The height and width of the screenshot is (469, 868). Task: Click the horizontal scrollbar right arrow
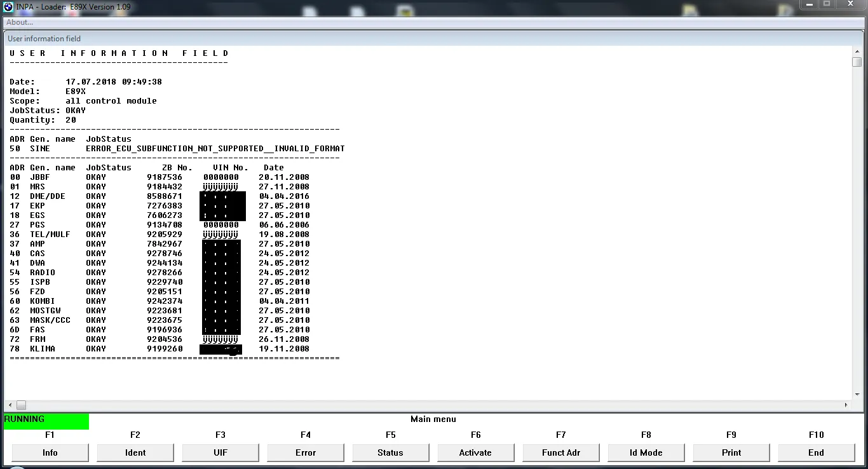click(846, 405)
